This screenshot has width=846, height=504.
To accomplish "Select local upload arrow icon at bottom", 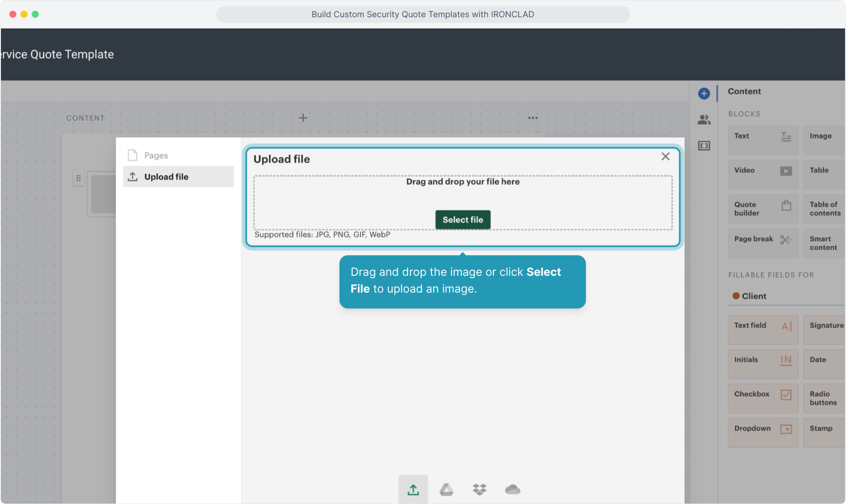I will pos(413,489).
